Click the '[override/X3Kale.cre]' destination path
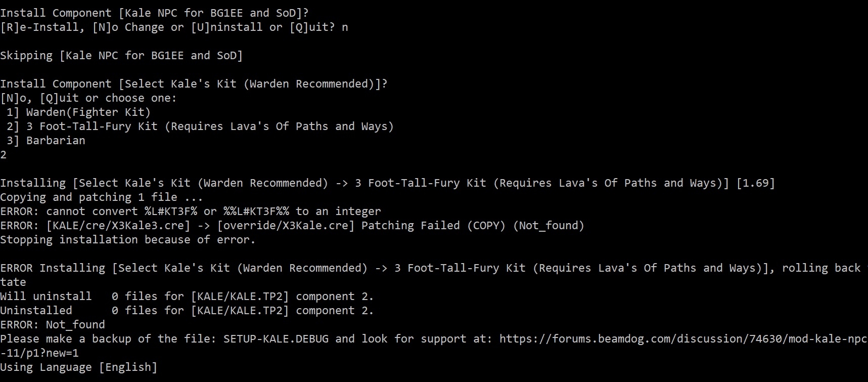 (286, 226)
